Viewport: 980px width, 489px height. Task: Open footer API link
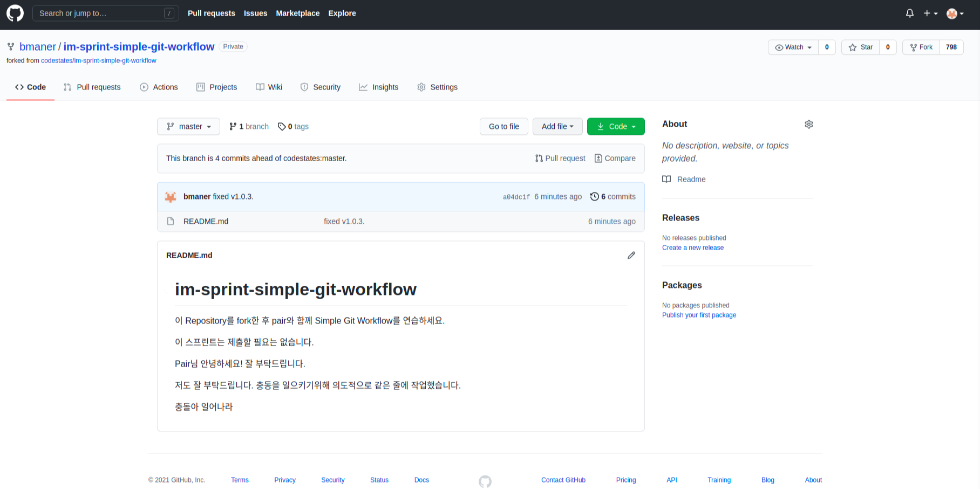tap(672, 480)
